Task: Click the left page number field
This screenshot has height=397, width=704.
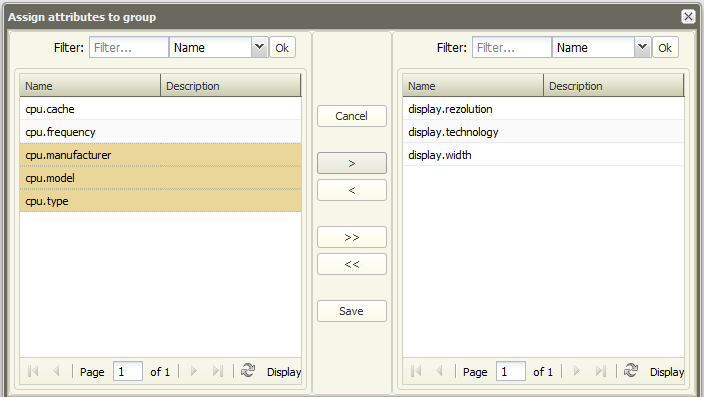Action: tap(128, 371)
